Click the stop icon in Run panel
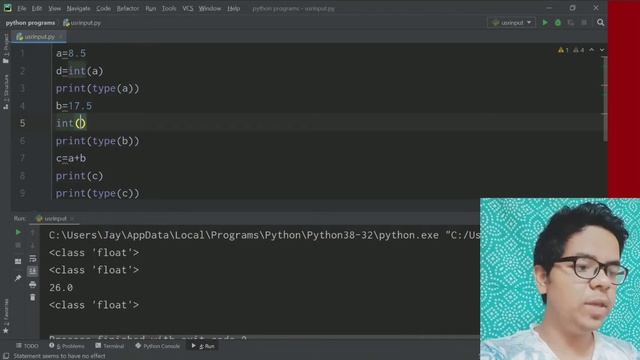Screen dimensions: 640x360 tap(18, 245)
